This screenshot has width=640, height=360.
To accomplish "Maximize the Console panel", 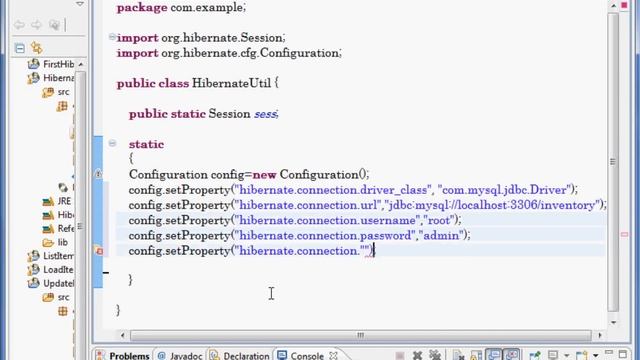I will tap(622, 354).
